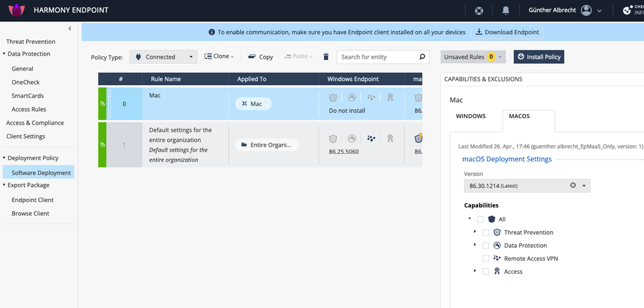Open the macOS Version dropdown
The height and width of the screenshot is (308, 644).
tap(527, 185)
